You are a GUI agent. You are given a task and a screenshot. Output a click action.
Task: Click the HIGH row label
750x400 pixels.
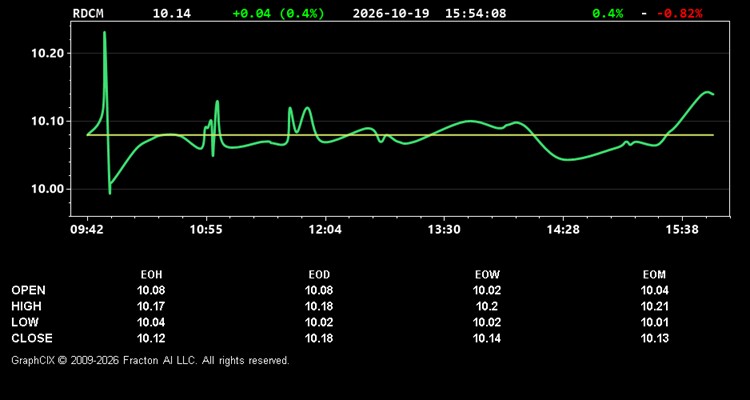(26, 306)
